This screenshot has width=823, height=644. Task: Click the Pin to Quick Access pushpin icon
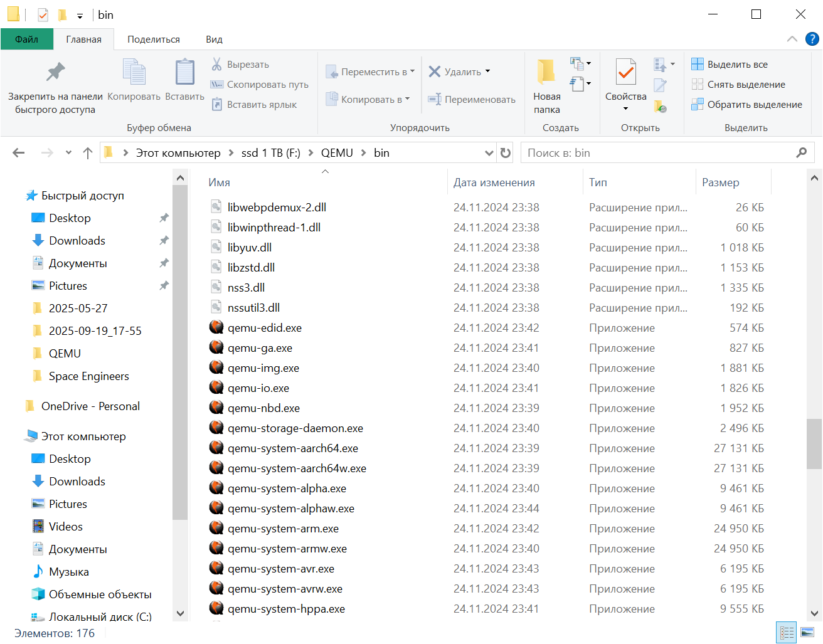pyautogui.click(x=55, y=72)
